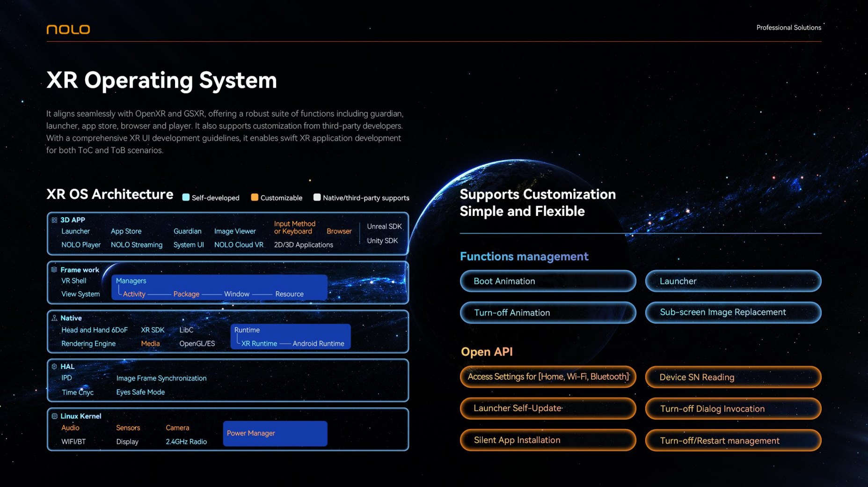Click Media in Native section
The height and width of the screenshot is (487, 868).
tap(150, 344)
